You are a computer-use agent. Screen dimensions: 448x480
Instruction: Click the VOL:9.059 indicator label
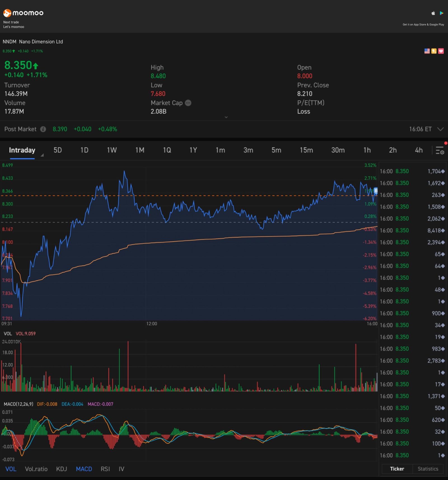(25, 334)
